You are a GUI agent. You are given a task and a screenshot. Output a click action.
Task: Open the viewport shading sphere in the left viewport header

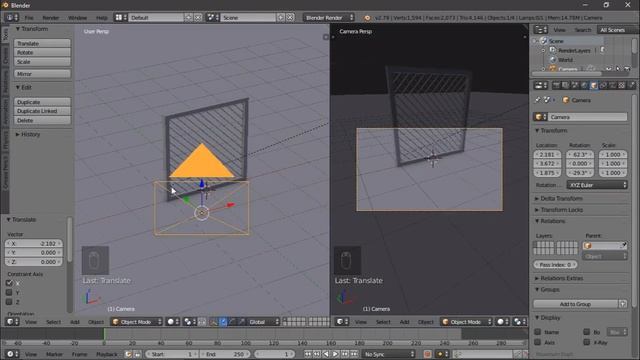pos(173,322)
